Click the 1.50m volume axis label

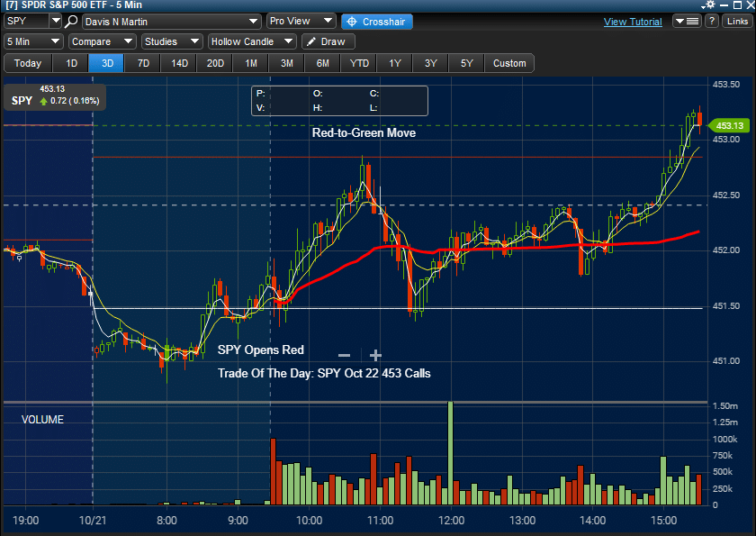point(725,405)
